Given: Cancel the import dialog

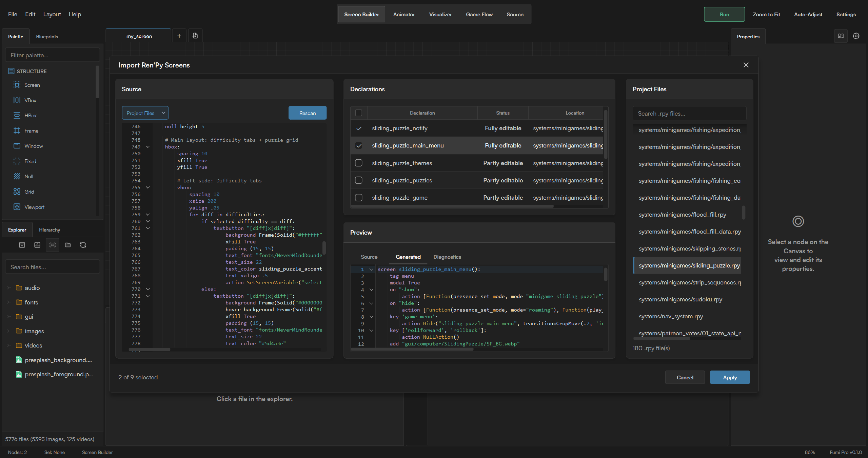Looking at the screenshot, I should (x=685, y=377).
